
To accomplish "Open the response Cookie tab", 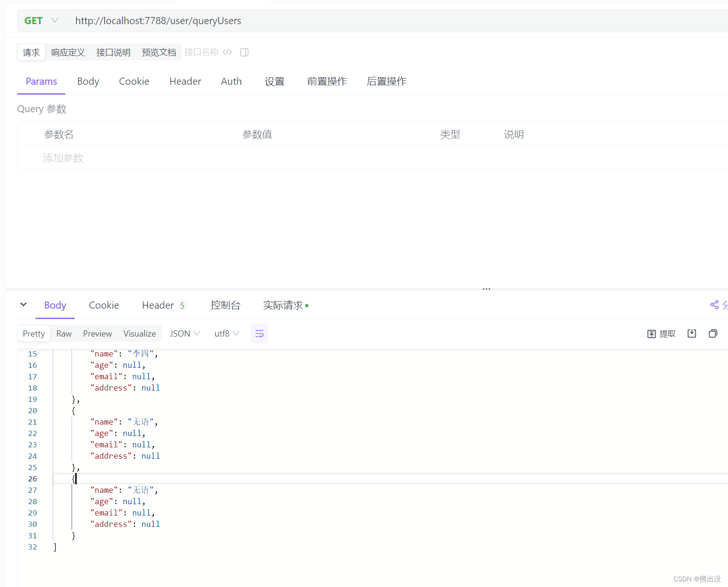I will coord(104,305).
